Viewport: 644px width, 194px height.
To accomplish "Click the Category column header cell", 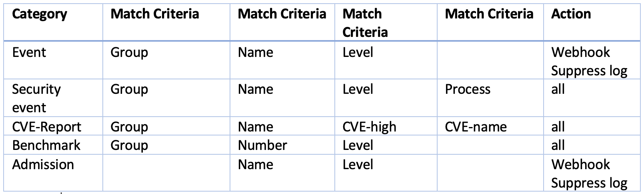I will click(x=40, y=14).
